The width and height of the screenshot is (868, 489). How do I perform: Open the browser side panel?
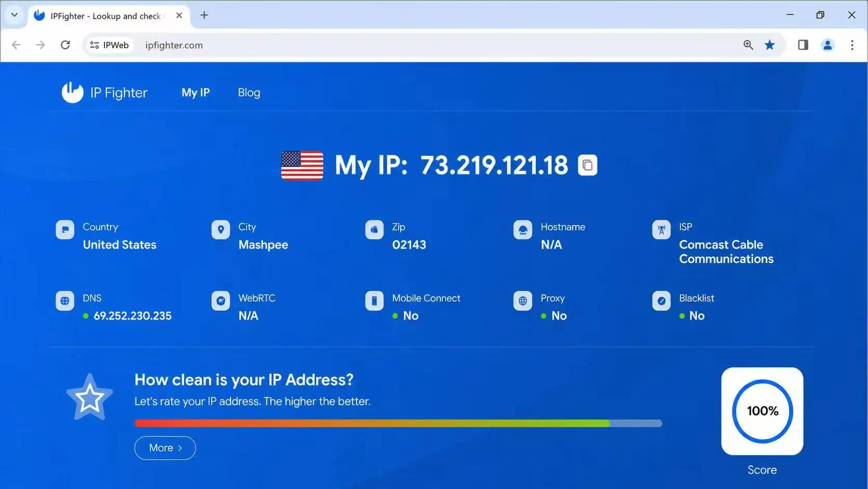pos(803,45)
